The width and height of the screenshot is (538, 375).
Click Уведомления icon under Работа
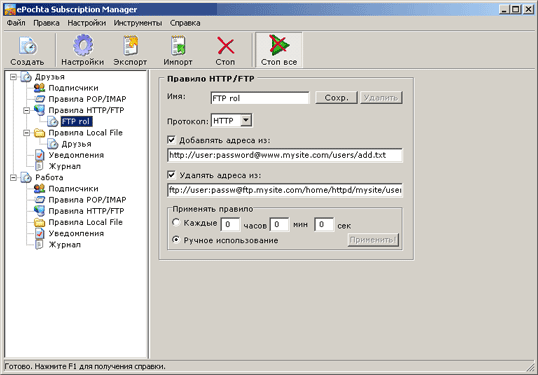click(39, 233)
